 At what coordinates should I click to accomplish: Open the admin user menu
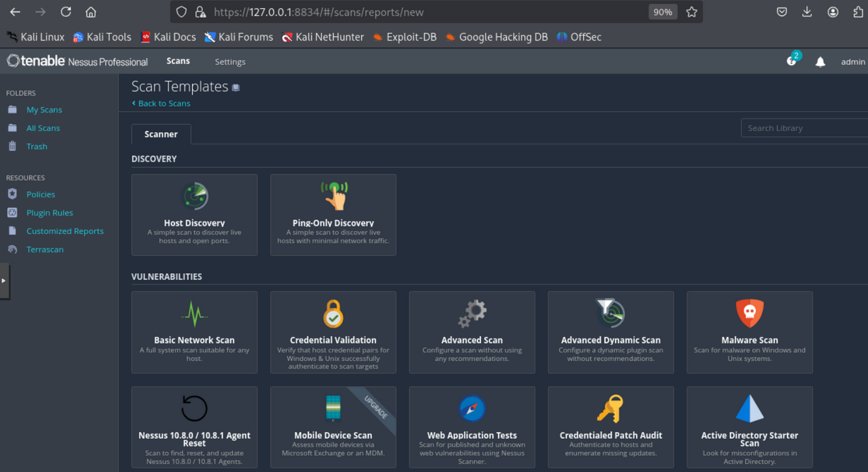[852, 62]
